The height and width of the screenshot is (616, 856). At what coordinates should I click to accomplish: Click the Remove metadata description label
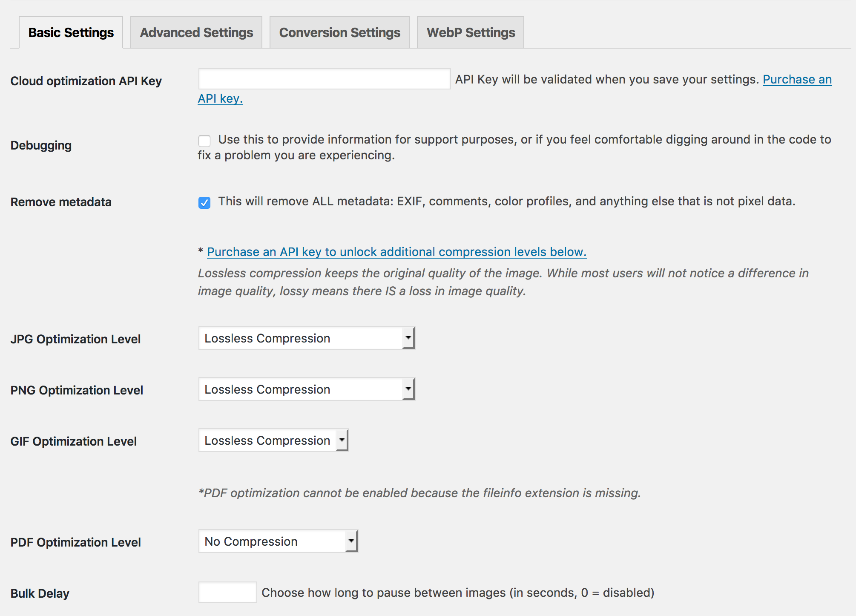pos(506,201)
